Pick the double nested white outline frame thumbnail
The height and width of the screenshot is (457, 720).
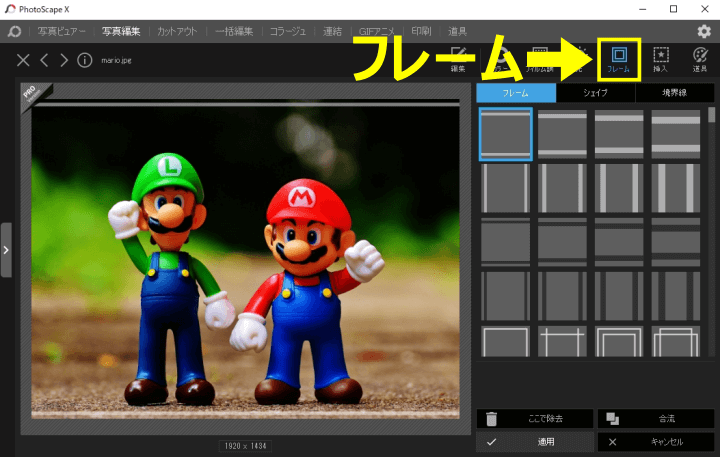[619, 341]
